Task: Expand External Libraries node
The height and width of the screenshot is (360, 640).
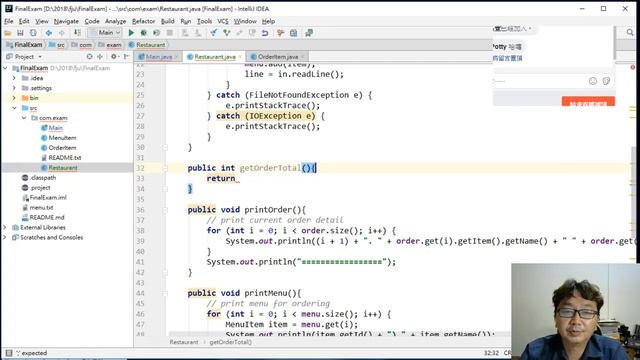Action: click(5, 227)
